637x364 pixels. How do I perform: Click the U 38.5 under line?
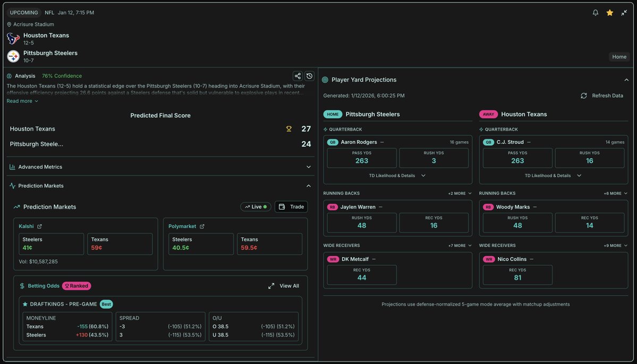tap(253, 335)
